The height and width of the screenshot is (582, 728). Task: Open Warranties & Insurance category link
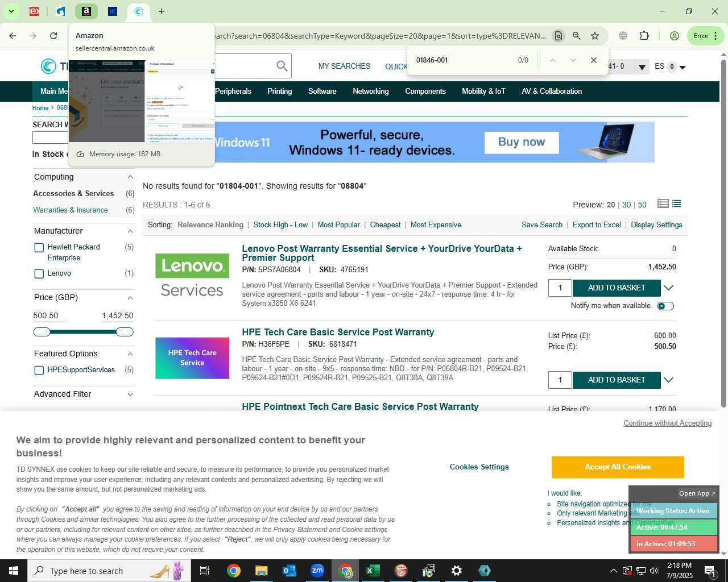click(x=71, y=210)
